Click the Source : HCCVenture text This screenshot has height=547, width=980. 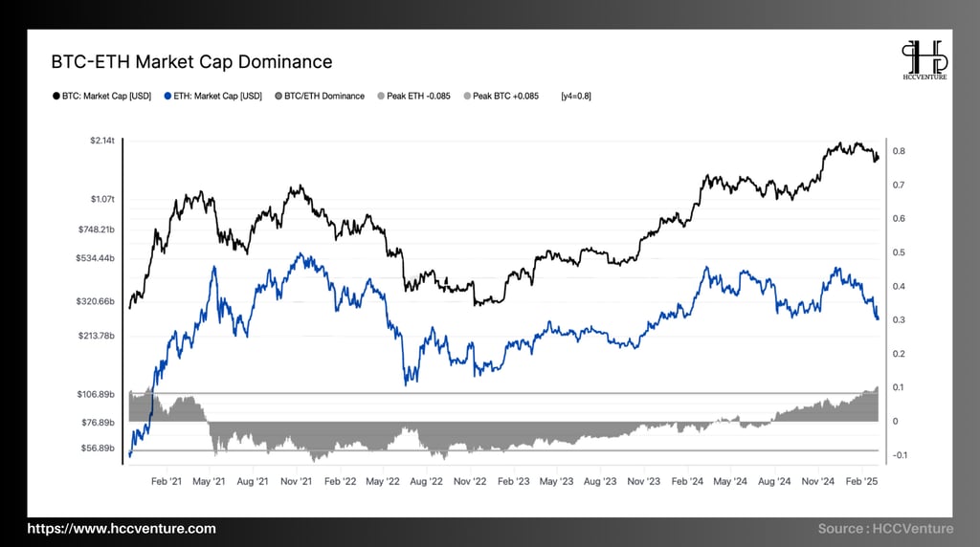point(885,528)
